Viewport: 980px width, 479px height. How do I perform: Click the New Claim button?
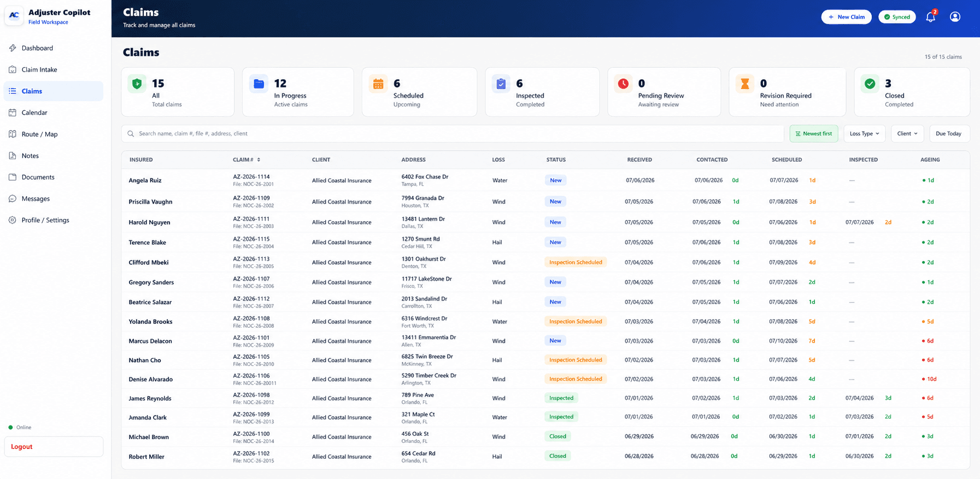(x=846, y=17)
